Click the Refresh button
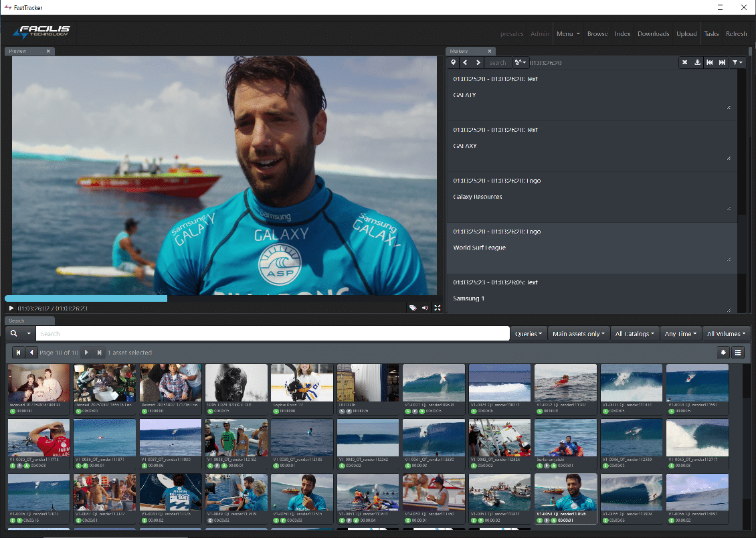Screen dimensions: 756x538 pos(736,33)
